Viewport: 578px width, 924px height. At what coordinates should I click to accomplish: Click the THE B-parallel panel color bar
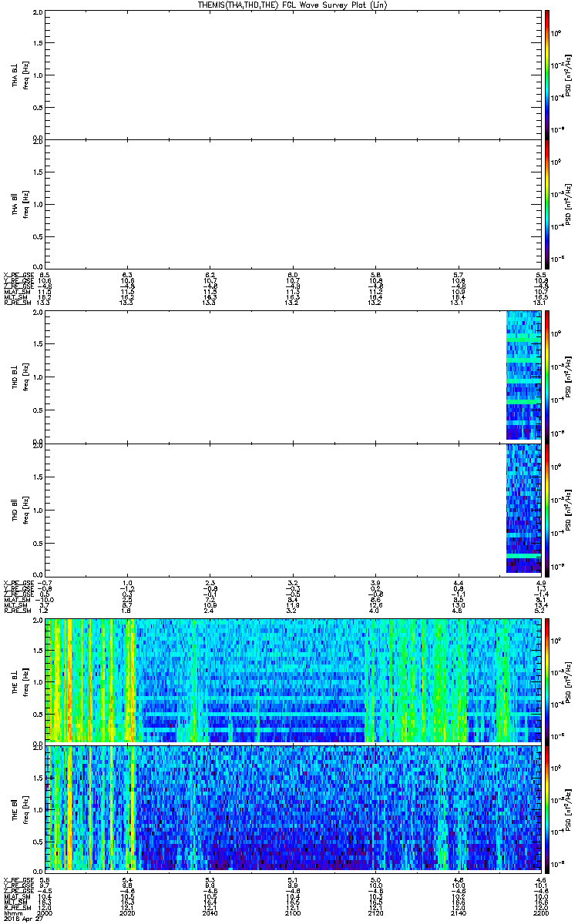[x=546, y=808]
